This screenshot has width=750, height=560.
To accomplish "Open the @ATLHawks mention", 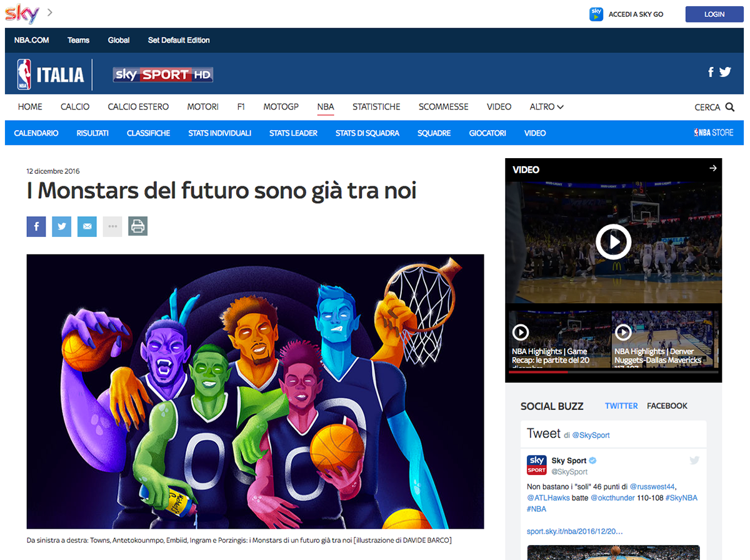I will coord(547,498).
